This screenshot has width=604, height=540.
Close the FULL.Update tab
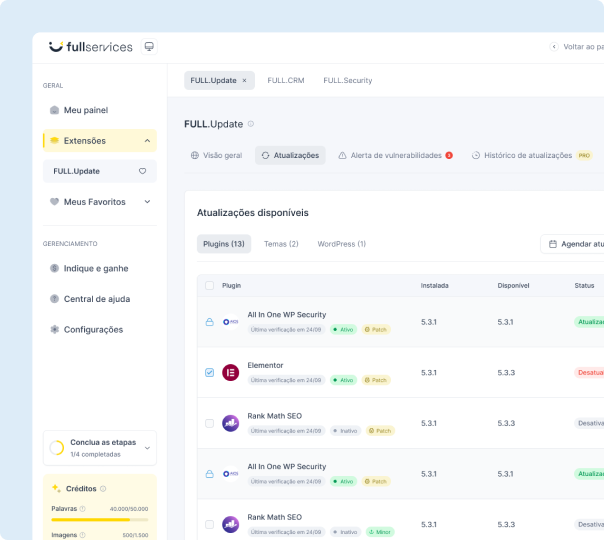pos(244,80)
